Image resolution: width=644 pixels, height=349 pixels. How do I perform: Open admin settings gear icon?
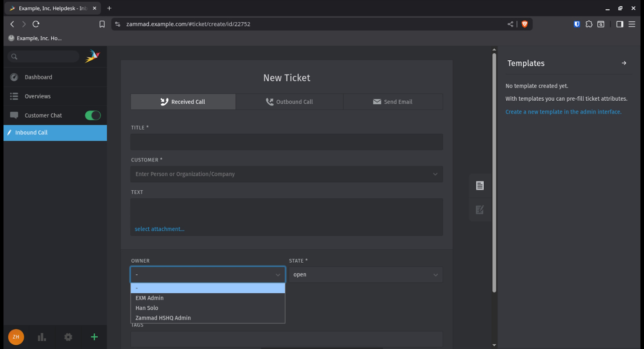[68, 337]
